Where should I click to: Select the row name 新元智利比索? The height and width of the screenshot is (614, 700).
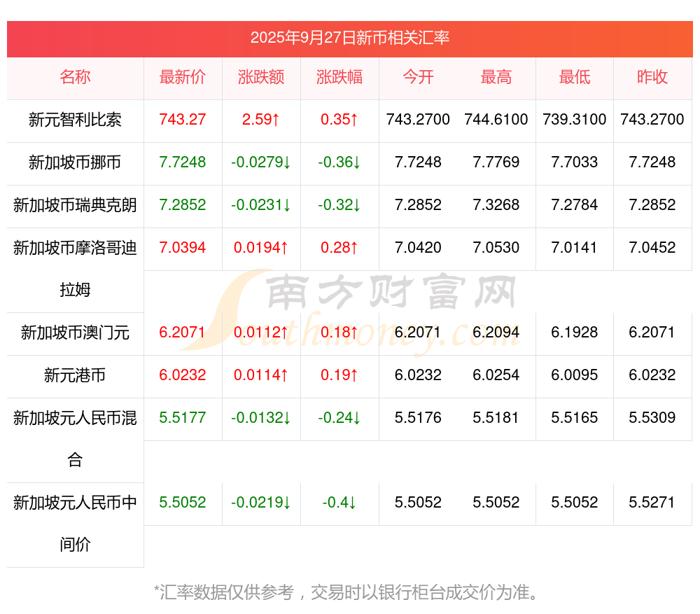(x=75, y=120)
